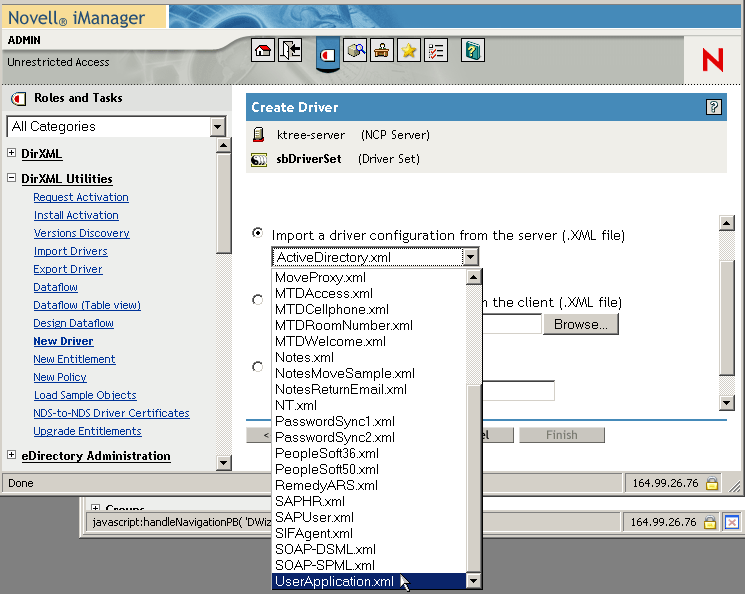Open Load Sample Objects link
Image resolution: width=745 pixels, height=594 pixels.
[85, 395]
